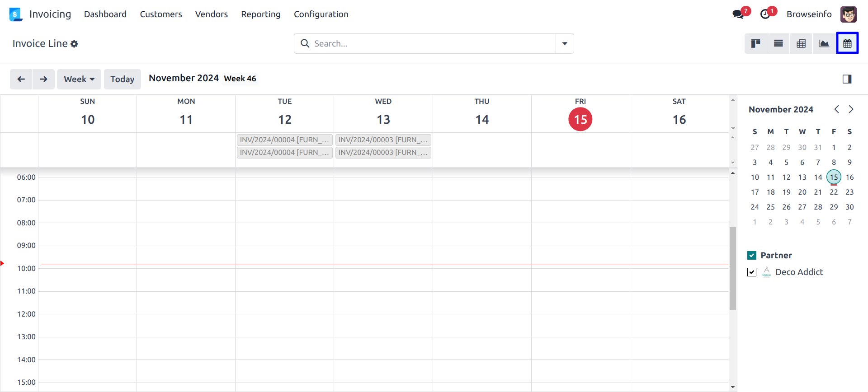Open INV/2024/00004 event on Tuesday
Screen dimensions: 868x392
click(284, 140)
